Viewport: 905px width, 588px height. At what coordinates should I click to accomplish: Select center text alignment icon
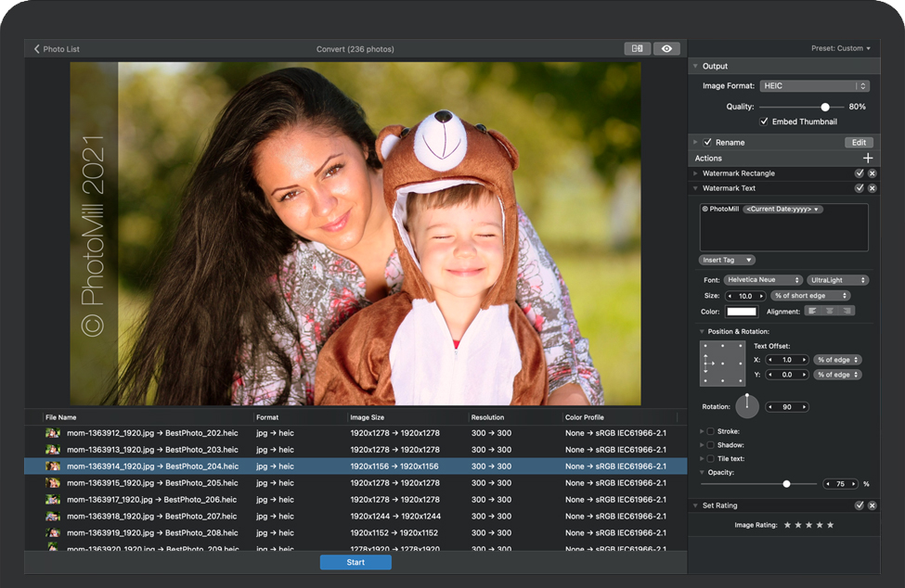(x=830, y=312)
